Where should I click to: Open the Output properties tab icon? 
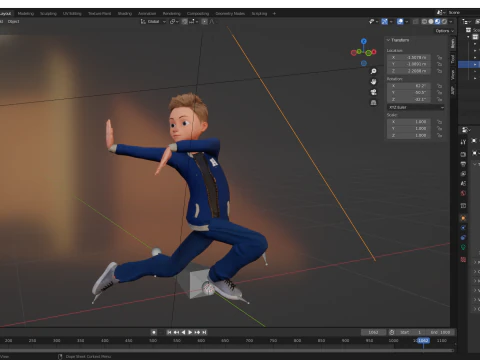pos(463,164)
